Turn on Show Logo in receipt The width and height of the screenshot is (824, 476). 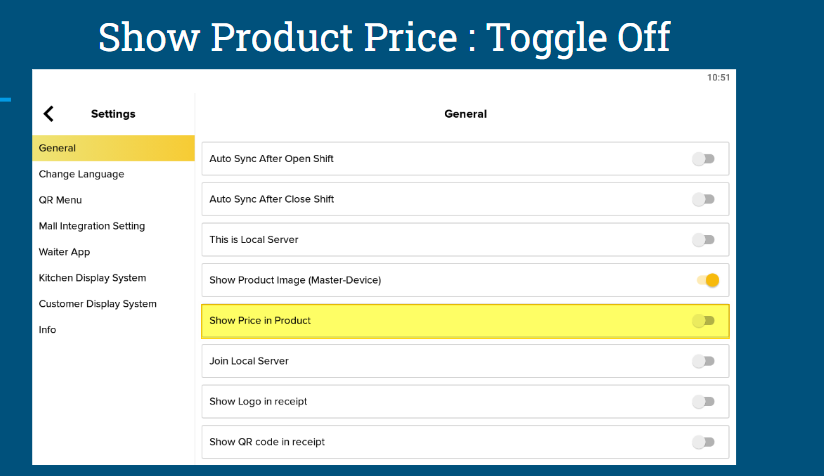(703, 401)
